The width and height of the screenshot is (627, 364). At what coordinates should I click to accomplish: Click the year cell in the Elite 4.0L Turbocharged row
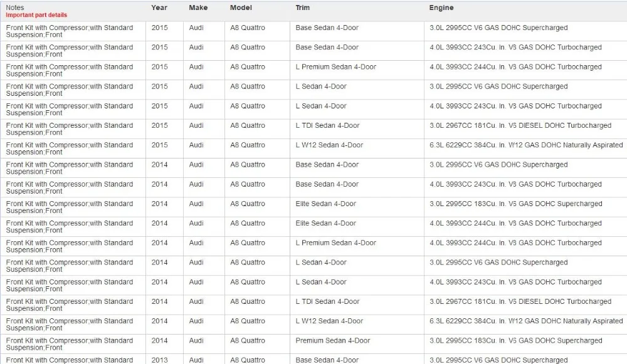159,224
